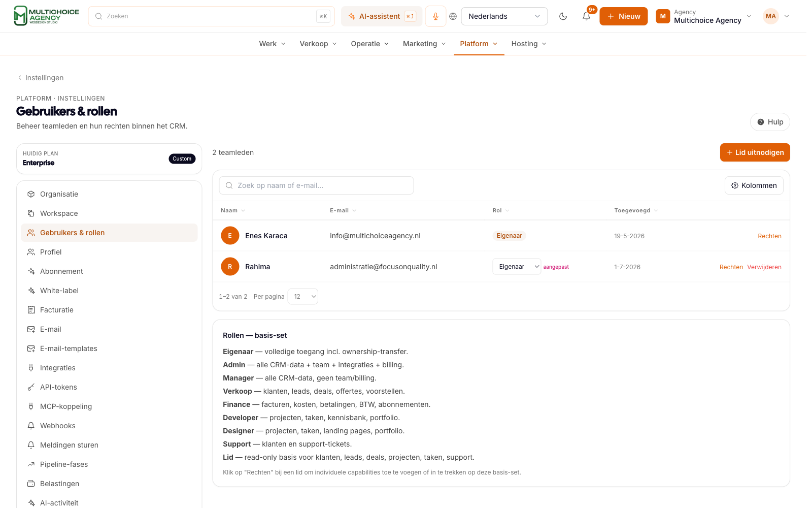Open Rechten for Enes Karaca
The height and width of the screenshot is (508, 812).
point(769,236)
